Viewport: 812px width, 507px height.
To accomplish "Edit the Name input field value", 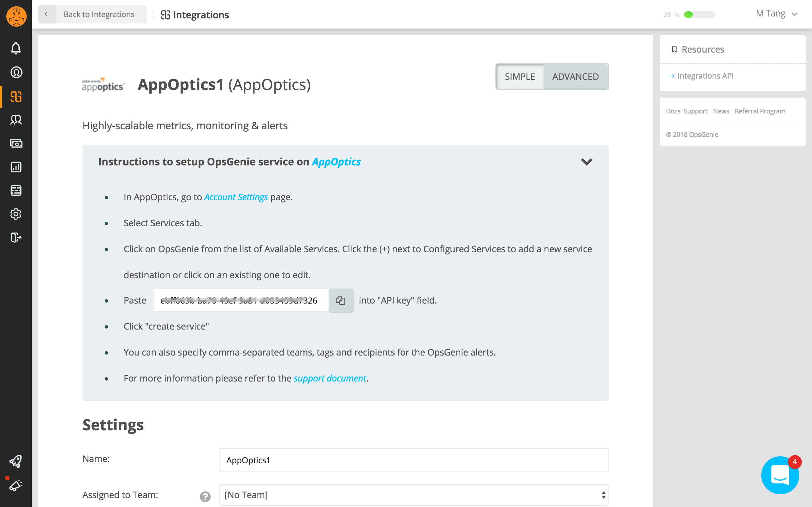I will [413, 460].
